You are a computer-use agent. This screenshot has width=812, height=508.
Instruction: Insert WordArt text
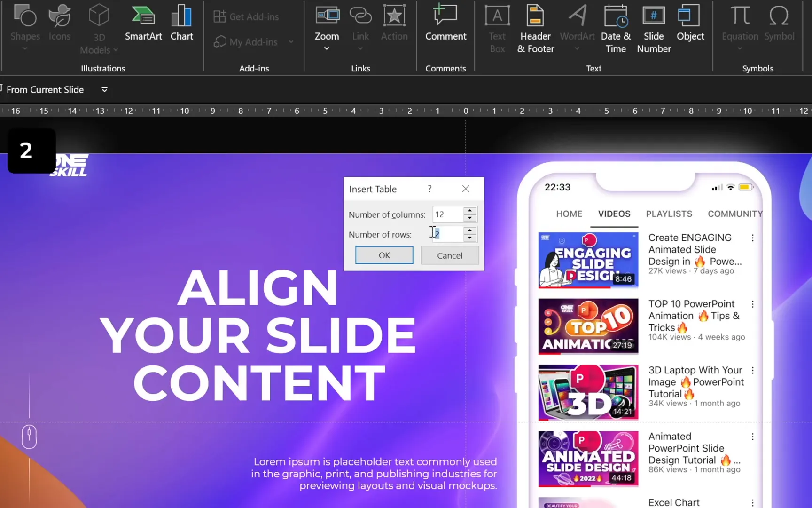(x=577, y=23)
